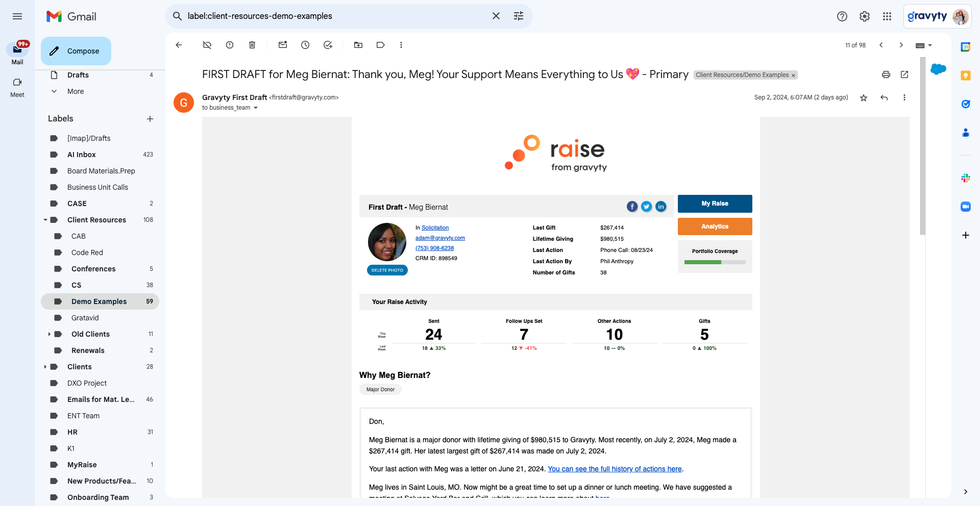Expand the Old Clients label

(x=50, y=334)
